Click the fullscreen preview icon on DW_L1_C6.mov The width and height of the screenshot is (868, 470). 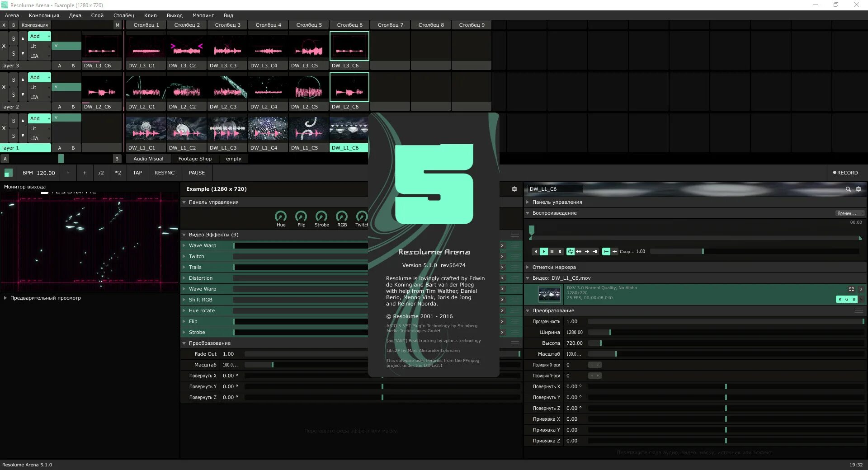(852, 289)
